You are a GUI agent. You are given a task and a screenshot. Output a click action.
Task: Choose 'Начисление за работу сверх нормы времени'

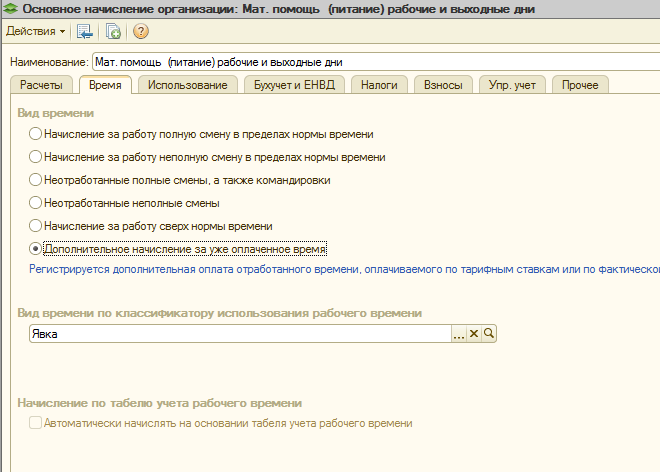point(36,226)
